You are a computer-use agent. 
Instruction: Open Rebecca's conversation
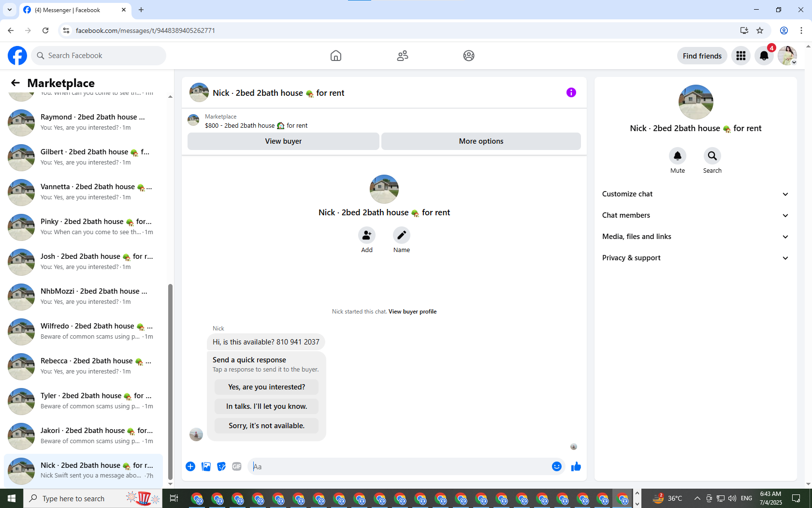pos(83,366)
